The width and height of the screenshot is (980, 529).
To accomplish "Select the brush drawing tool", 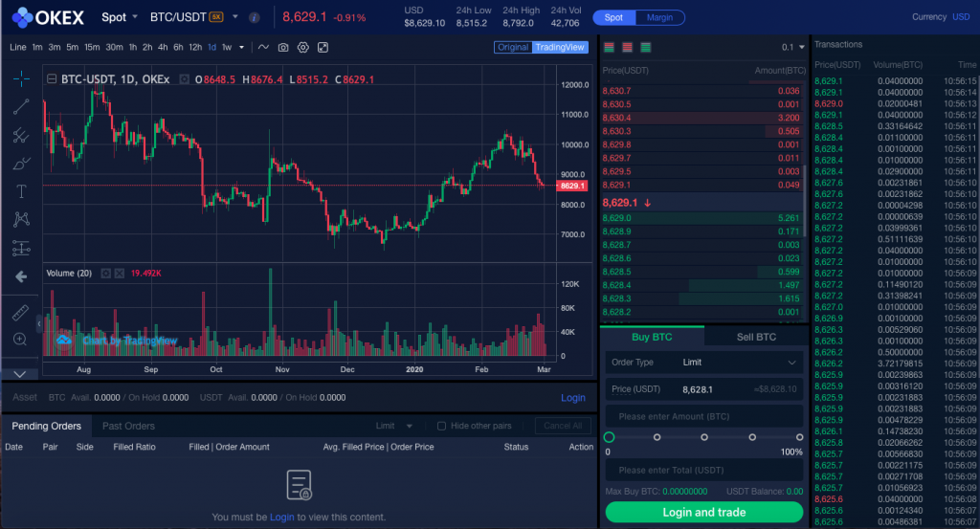I will (x=21, y=163).
